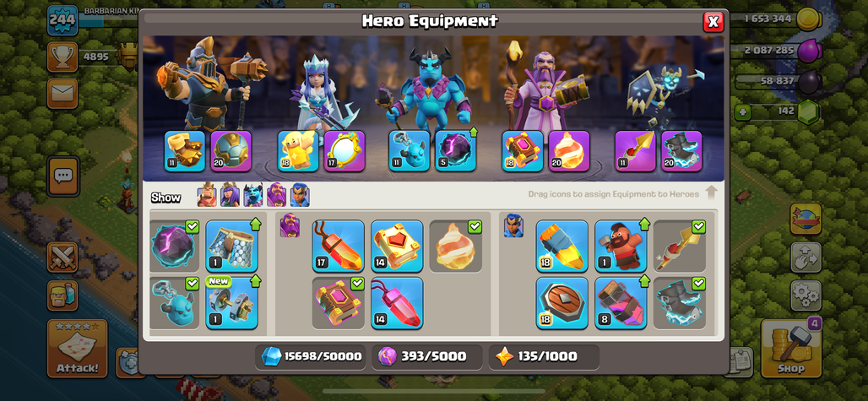Open the Shop button
The image size is (868, 401).
click(x=791, y=349)
